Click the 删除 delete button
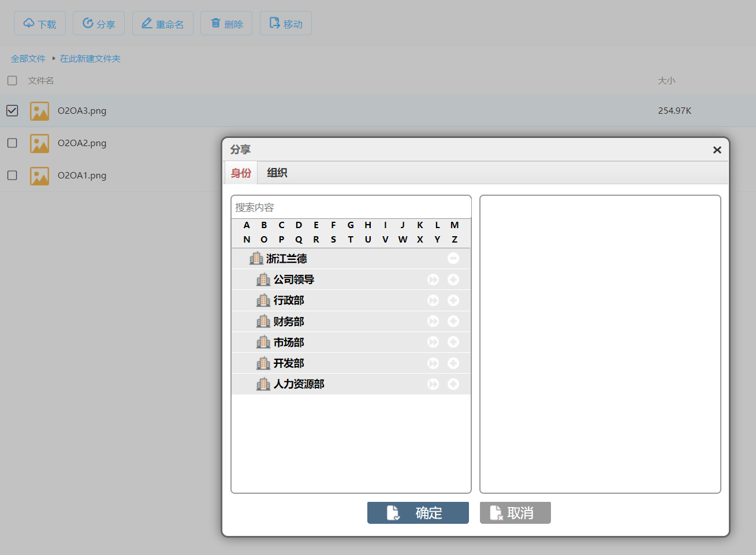The width and height of the screenshot is (756, 555). pyautogui.click(x=226, y=24)
